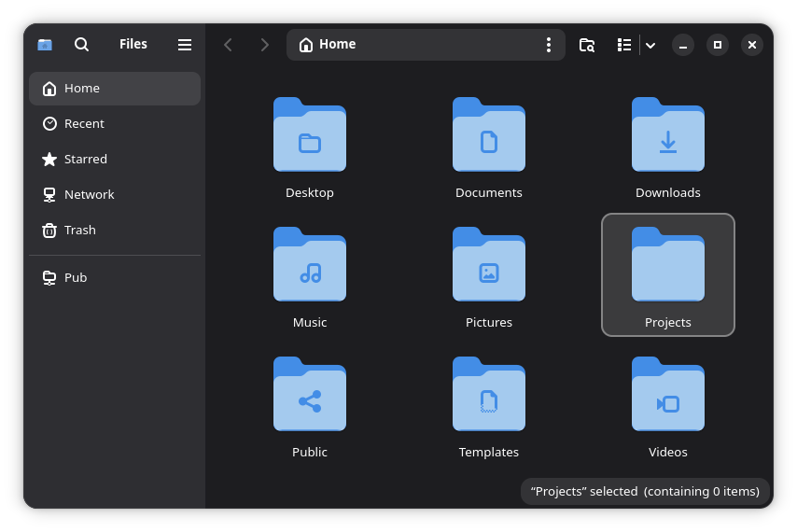
Task: Select the Documents folder icon
Action: click(488, 134)
